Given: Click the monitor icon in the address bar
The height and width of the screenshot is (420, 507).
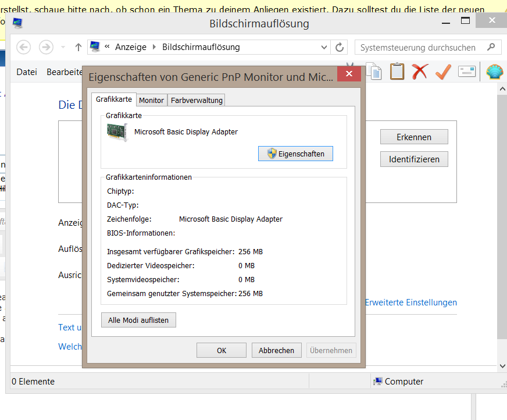Looking at the screenshot, I should 95,47.
